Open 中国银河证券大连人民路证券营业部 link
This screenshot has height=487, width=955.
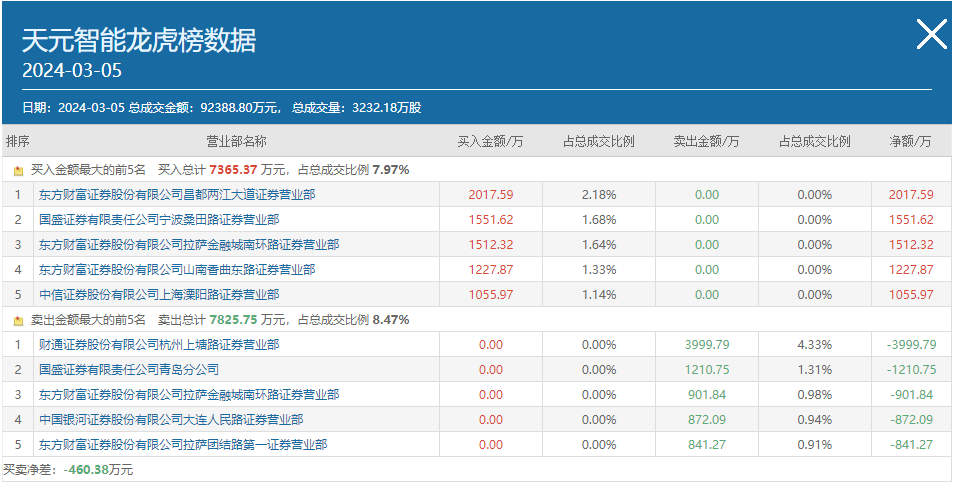click(171, 419)
